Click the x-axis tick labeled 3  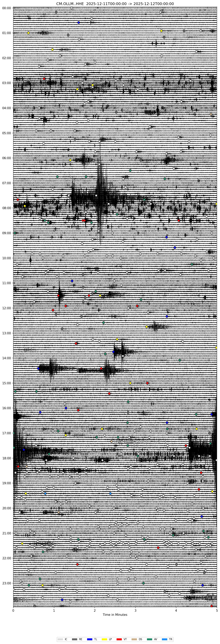point(135,610)
